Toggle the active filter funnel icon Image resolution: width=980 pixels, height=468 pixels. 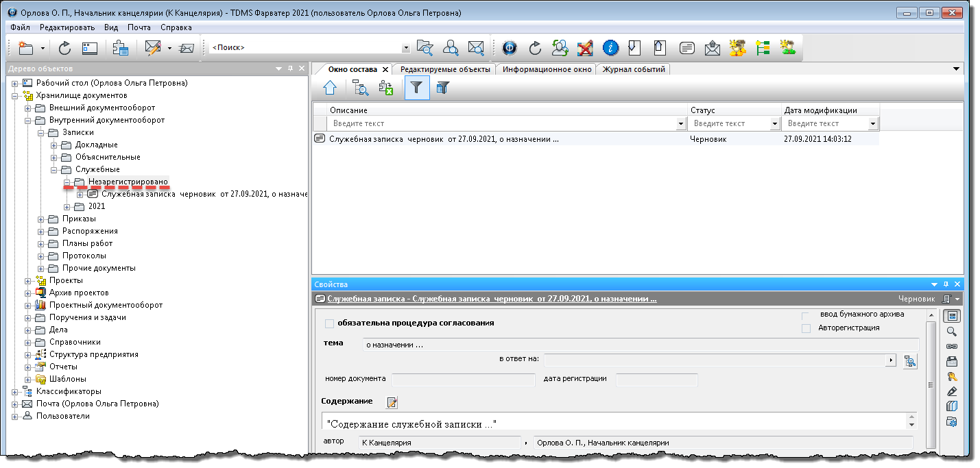[416, 88]
